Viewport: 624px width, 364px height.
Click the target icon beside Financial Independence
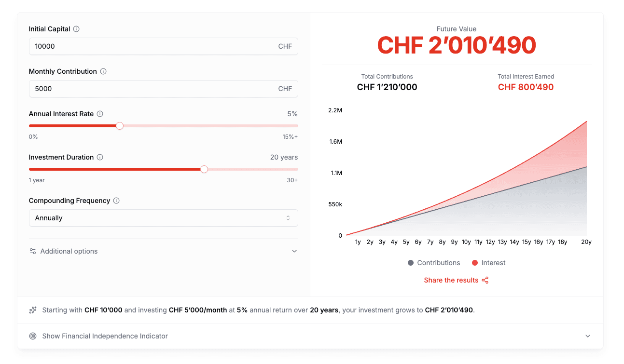(33, 336)
